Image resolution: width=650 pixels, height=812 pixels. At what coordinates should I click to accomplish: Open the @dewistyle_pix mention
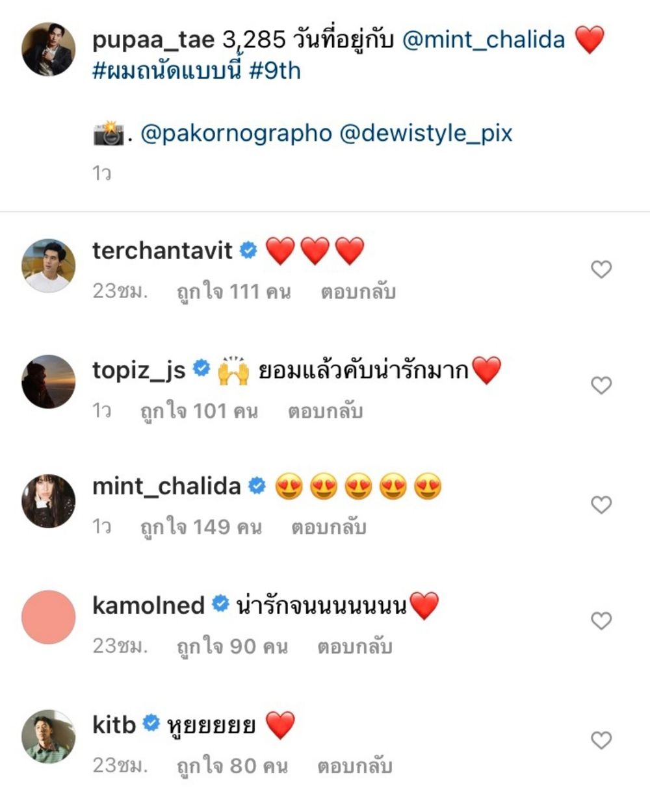426,133
